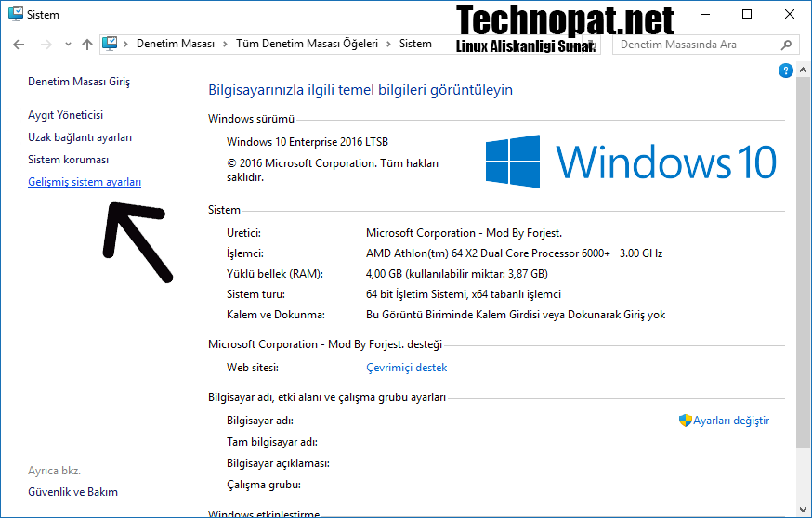Click Üretici Microsoft Corporation value
This screenshot has width=812, height=518.
click(x=464, y=233)
